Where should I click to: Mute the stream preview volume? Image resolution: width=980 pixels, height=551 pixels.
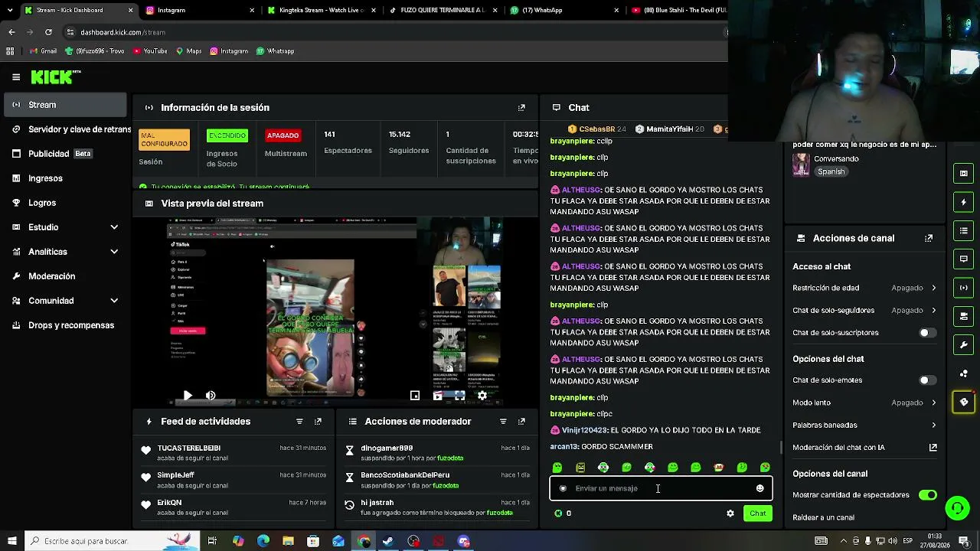coord(211,396)
